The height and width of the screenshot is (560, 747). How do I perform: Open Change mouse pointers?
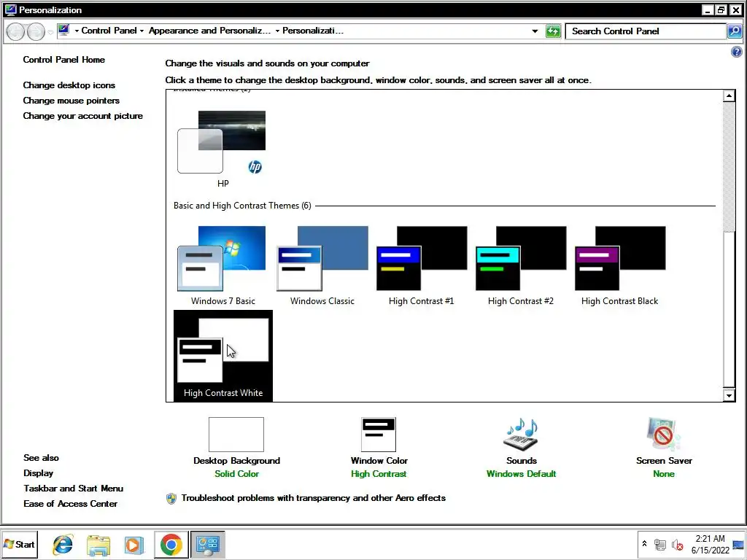tap(71, 101)
